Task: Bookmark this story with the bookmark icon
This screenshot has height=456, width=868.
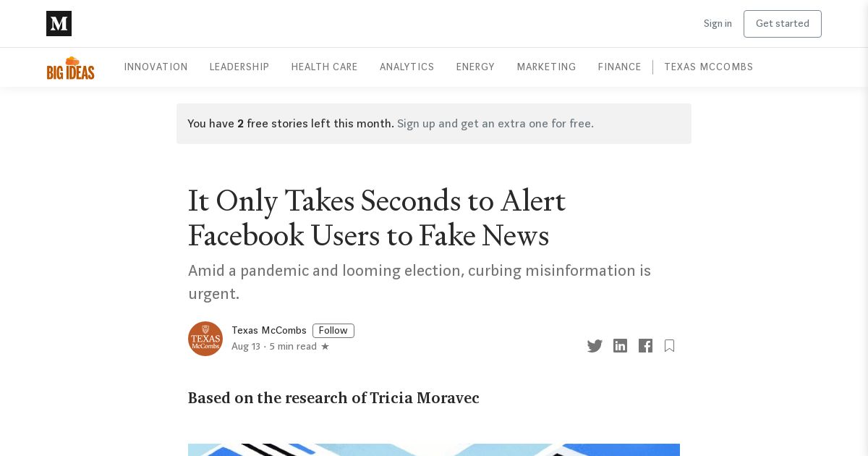Action: (x=669, y=346)
